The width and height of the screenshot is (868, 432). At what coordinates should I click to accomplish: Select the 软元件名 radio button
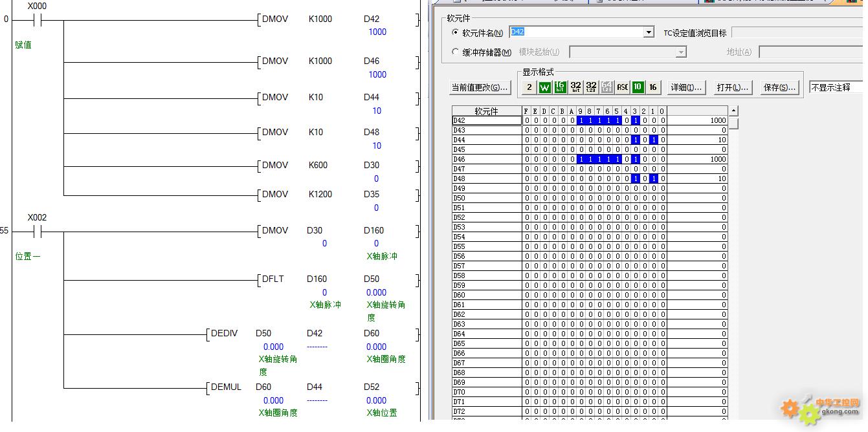pos(455,33)
